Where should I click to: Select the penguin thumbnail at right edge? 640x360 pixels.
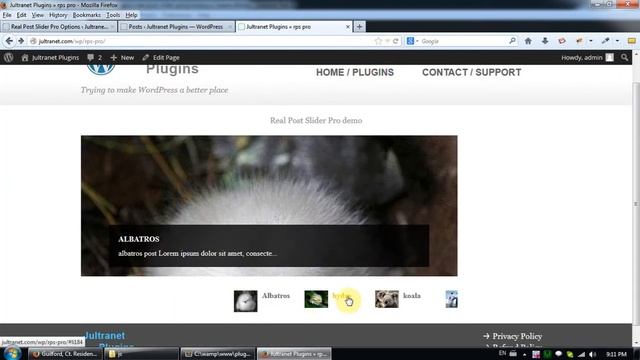click(451, 299)
